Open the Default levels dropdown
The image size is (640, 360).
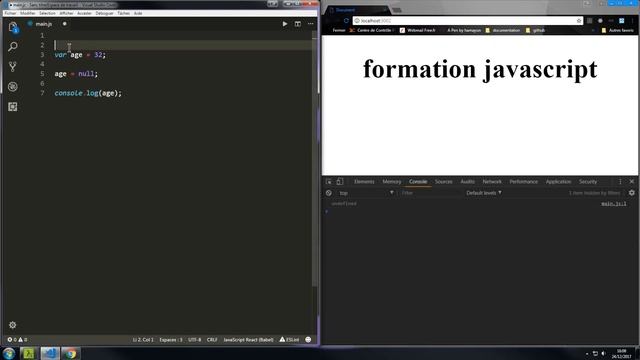click(x=484, y=193)
